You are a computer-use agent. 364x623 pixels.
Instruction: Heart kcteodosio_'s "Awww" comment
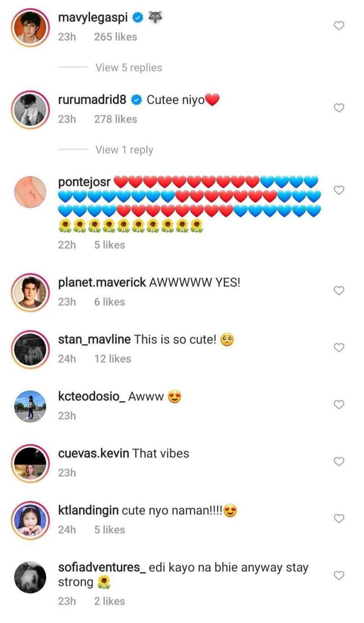click(x=339, y=404)
